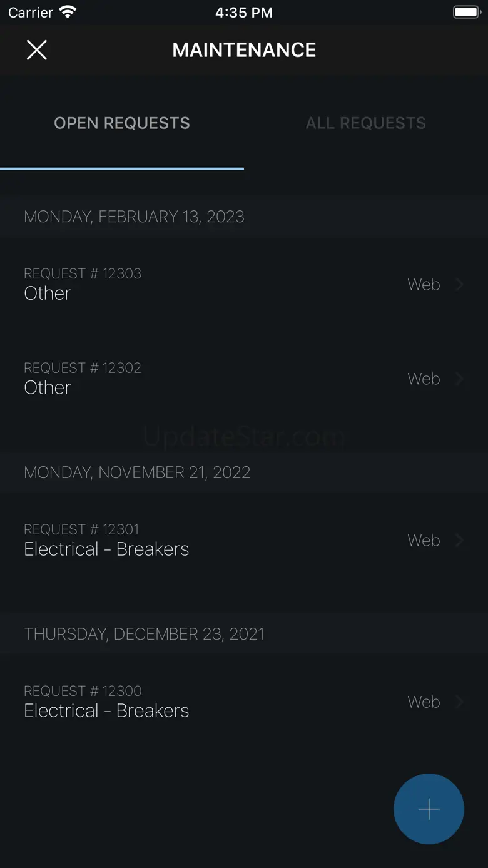488x868 pixels.
Task: Tap the Wi-Fi icon in status bar
Action: (67, 13)
